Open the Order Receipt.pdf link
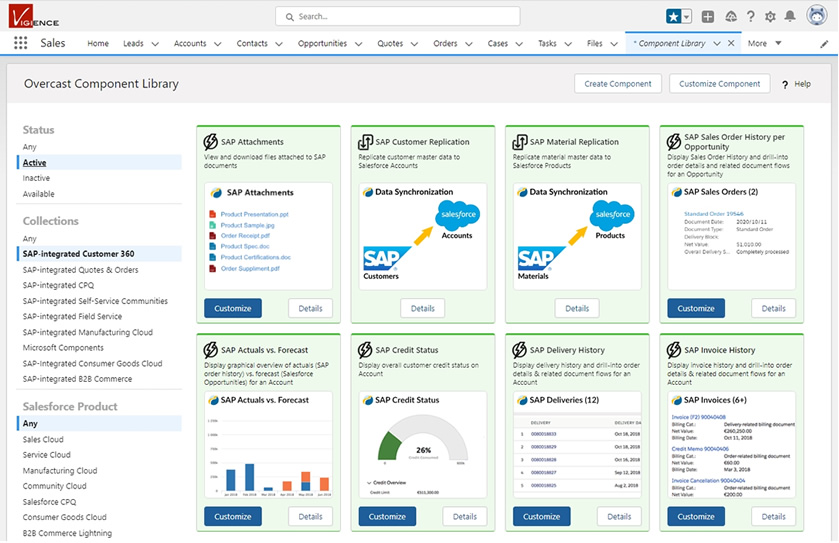This screenshot has width=839, height=543. click(245, 235)
